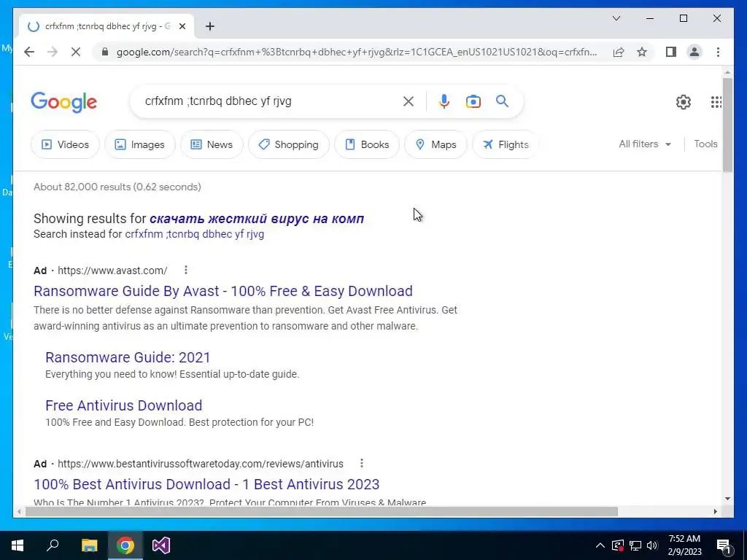Go back to the previous page
Image resolution: width=747 pixels, height=560 pixels.
point(29,52)
